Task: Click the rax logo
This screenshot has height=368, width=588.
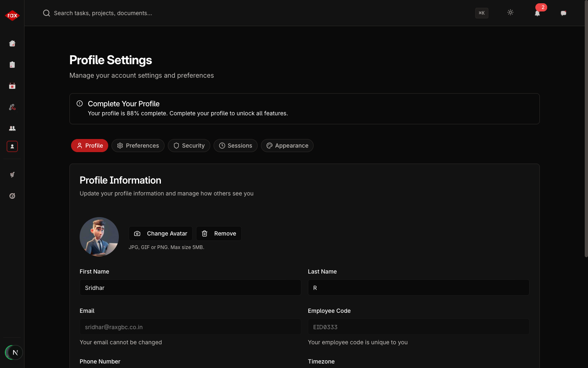Action: point(12,16)
